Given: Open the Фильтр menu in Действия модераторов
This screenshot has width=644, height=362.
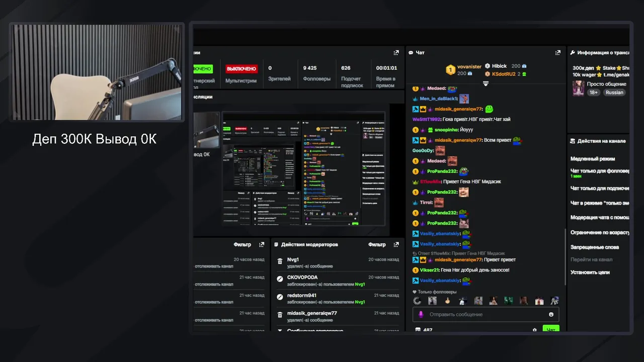Looking at the screenshot, I should (x=377, y=244).
